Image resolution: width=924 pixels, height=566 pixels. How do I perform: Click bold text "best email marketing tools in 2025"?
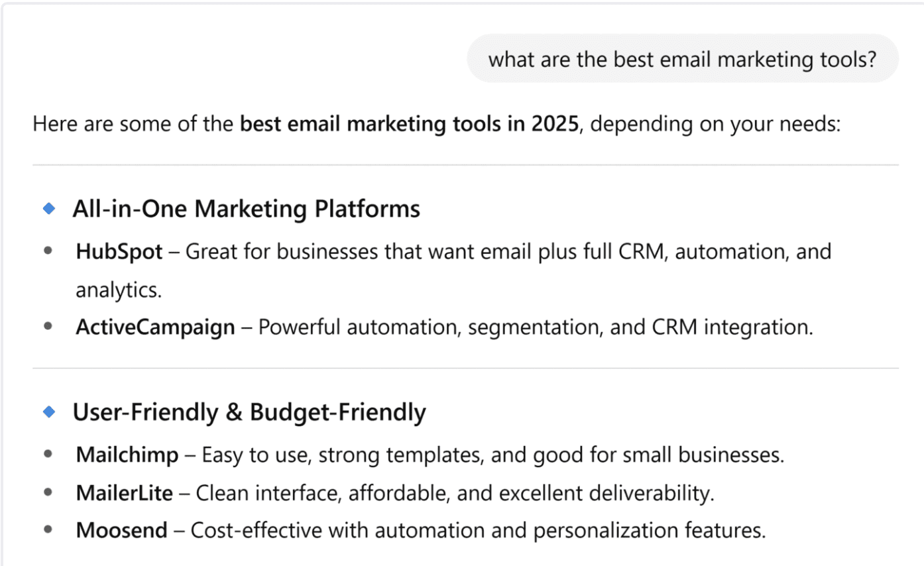click(x=409, y=124)
